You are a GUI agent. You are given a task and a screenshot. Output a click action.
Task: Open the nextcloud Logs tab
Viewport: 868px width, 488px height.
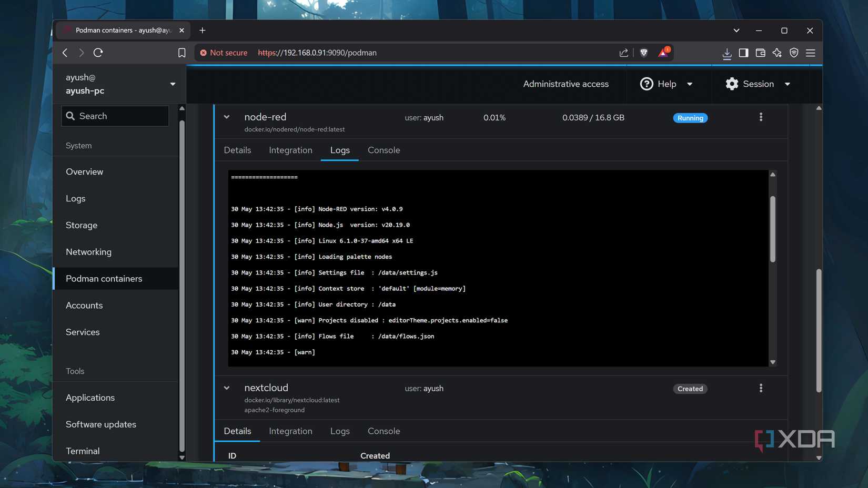pyautogui.click(x=340, y=431)
